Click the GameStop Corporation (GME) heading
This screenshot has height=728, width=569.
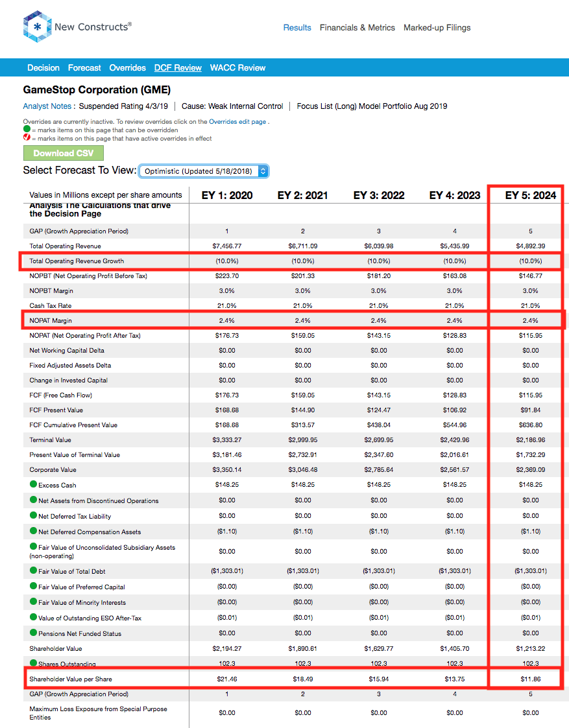pos(97,89)
